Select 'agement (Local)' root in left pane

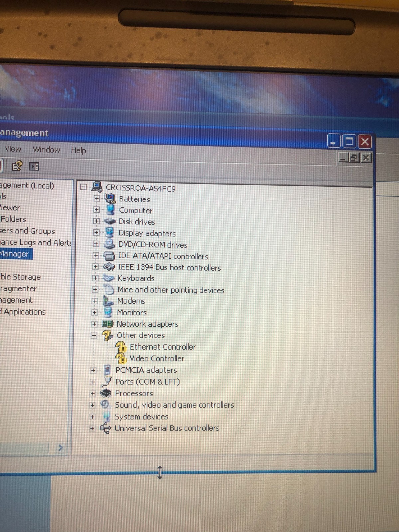point(27,185)
